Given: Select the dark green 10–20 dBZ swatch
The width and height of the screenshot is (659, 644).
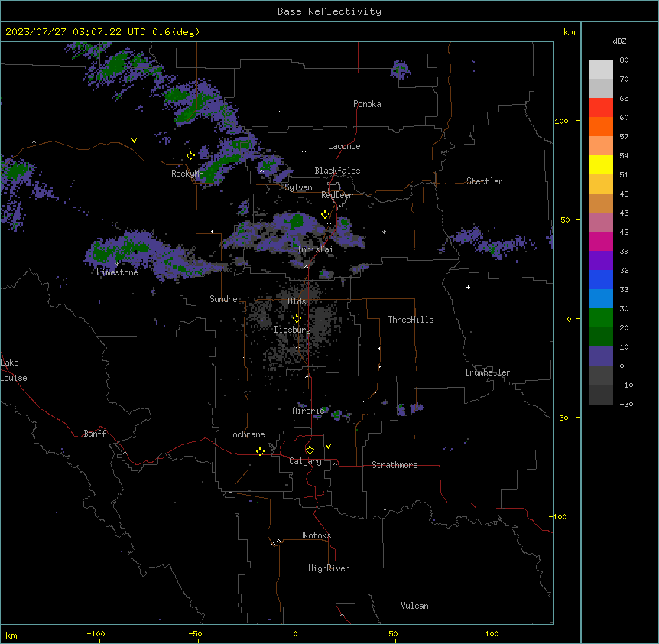Looking at the screenshot, I should [x=601, y=337].
